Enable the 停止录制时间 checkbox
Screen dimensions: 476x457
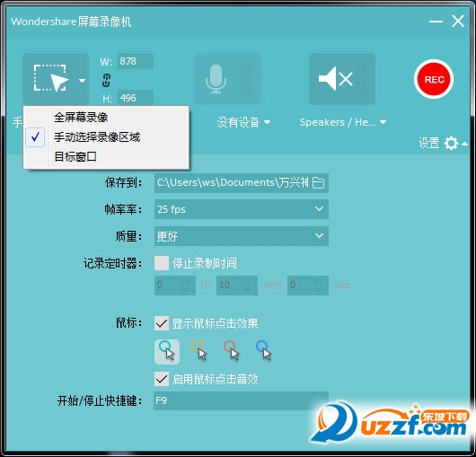(x=162, y=263)
